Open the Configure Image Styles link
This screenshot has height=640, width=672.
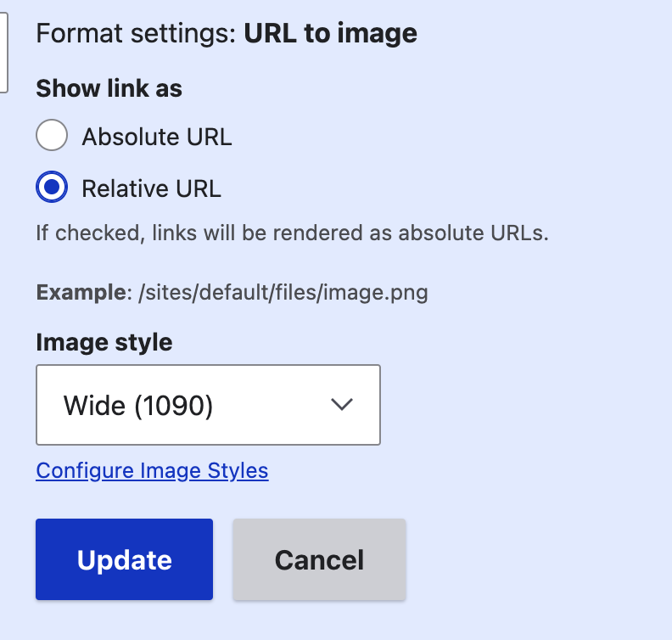(x=152, y=471)
